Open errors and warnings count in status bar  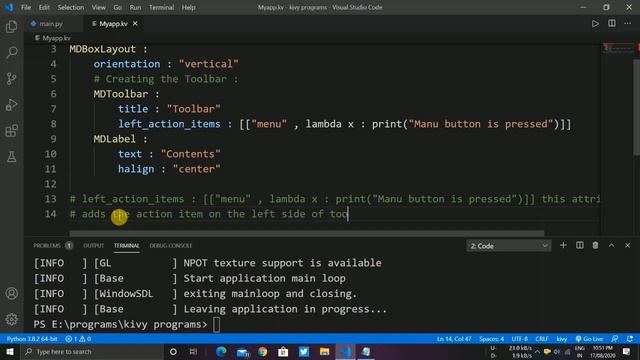pos(78,339)
